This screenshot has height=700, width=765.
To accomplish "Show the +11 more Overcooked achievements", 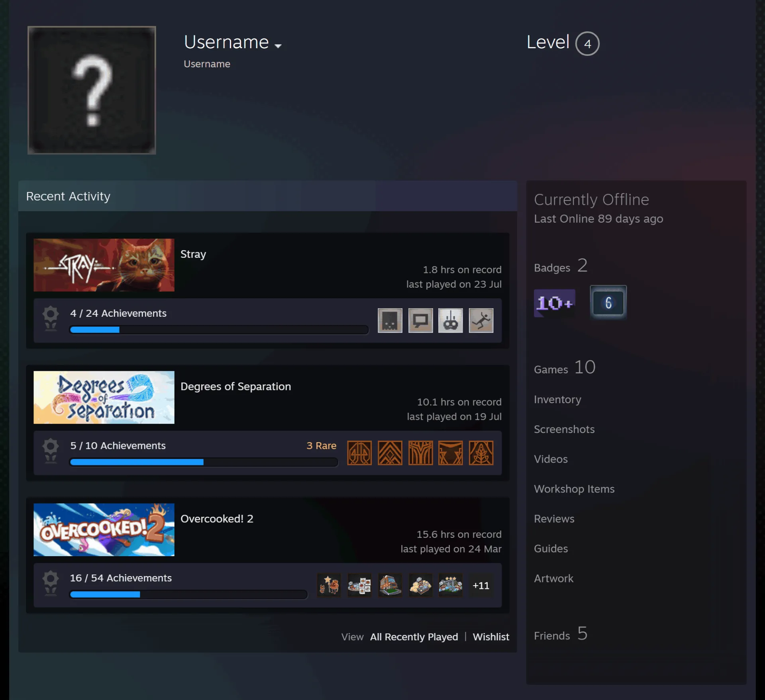I will (x=481, y=585).
